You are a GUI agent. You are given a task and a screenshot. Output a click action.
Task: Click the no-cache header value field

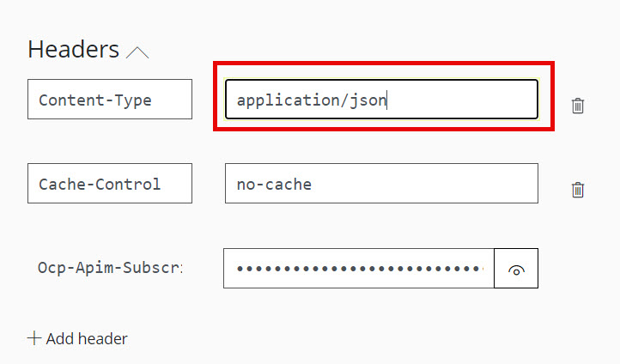tap(381, 184)
